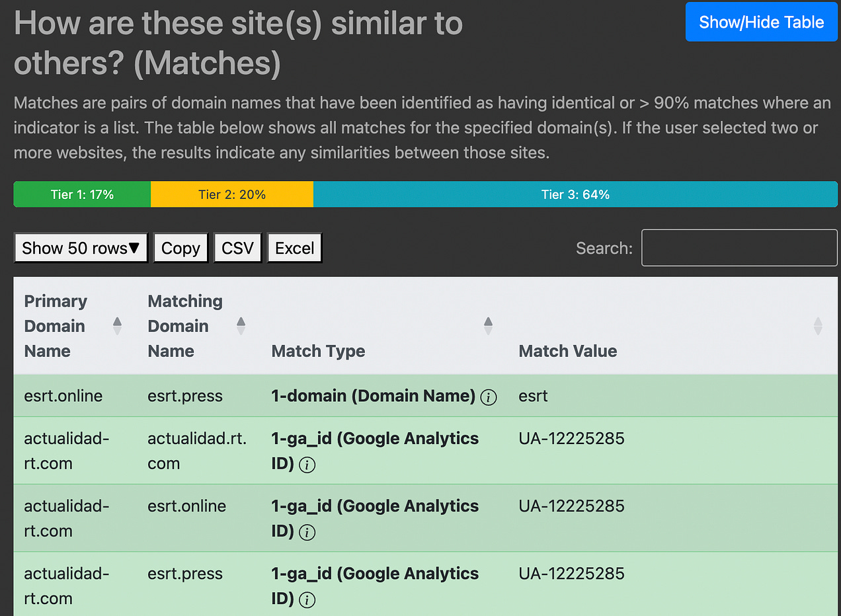841x616 pixels.
Task: Click the Match Value column header
Action: pyautogui.click(x=567, y=351)
